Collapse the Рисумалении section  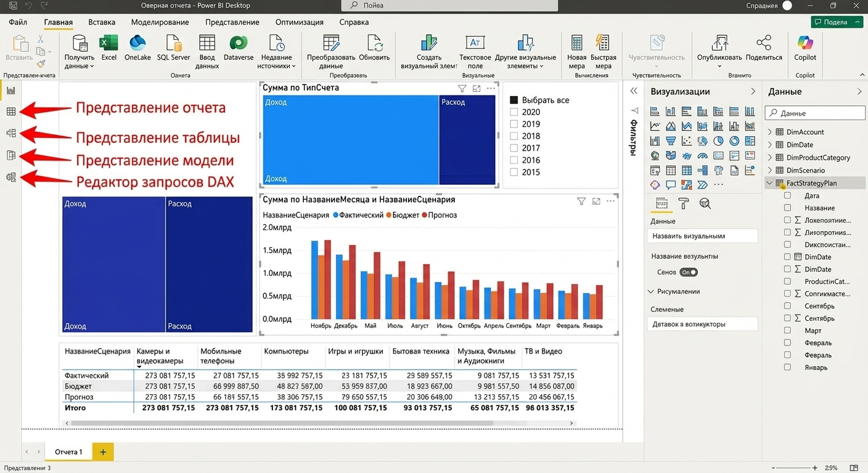click(x=651, y=291)
